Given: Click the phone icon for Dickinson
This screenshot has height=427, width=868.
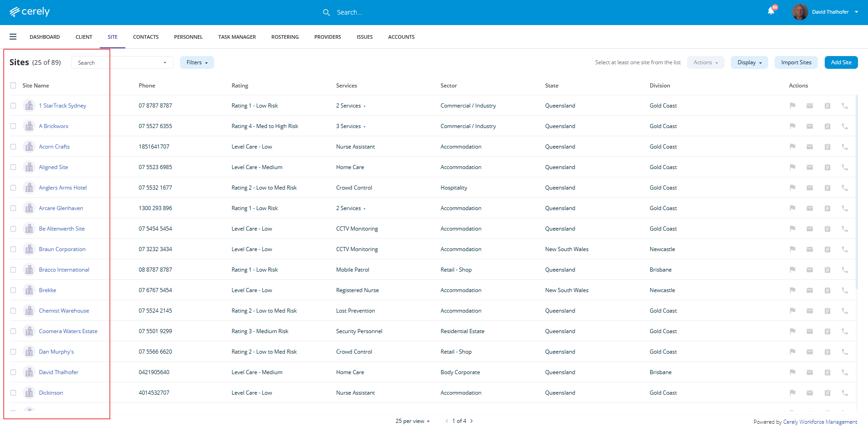Looking at the screenshot, I should (x=845, y=393).
